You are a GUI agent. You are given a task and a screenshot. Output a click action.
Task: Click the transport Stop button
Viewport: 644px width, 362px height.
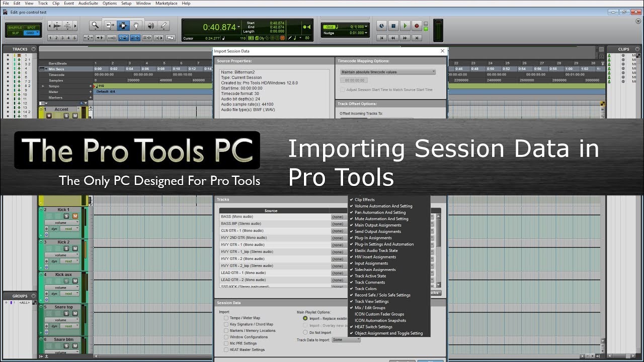(393, 26)
